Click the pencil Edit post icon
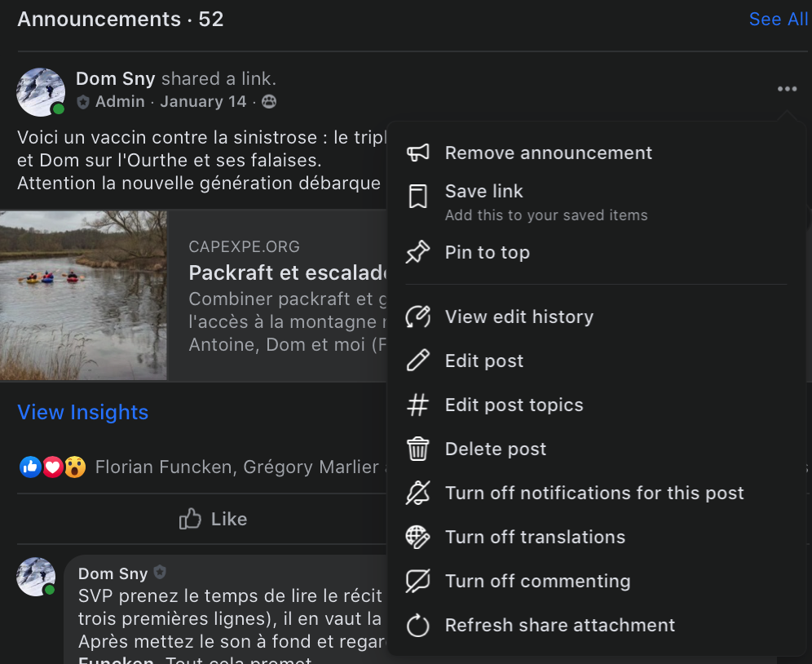 (x=418, y=361)
